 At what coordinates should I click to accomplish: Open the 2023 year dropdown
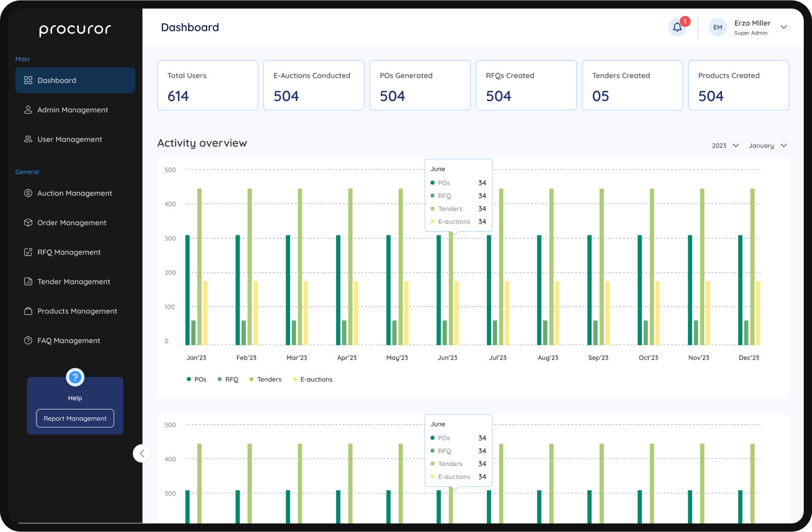coord(725,146)
